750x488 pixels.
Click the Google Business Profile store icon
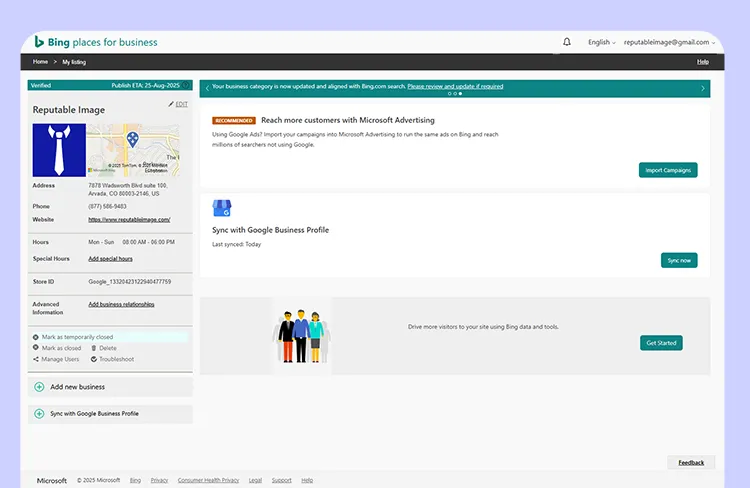(221, 208)
